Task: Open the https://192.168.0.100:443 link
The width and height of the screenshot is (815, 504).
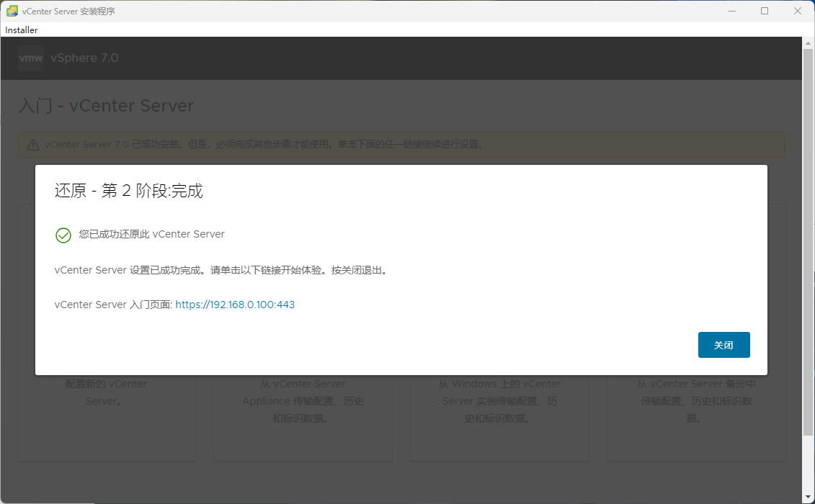Action: point(235,305)
